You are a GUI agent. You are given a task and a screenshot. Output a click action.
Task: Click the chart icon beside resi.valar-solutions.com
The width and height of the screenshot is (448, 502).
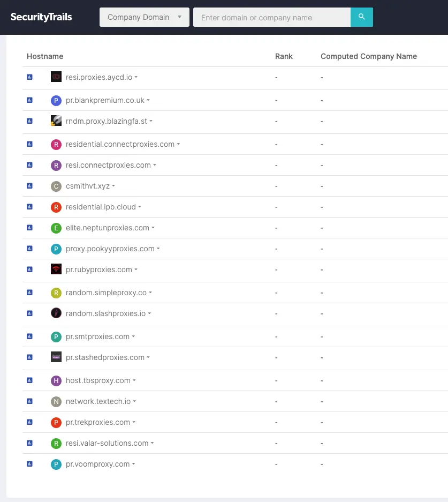[29, 443]
